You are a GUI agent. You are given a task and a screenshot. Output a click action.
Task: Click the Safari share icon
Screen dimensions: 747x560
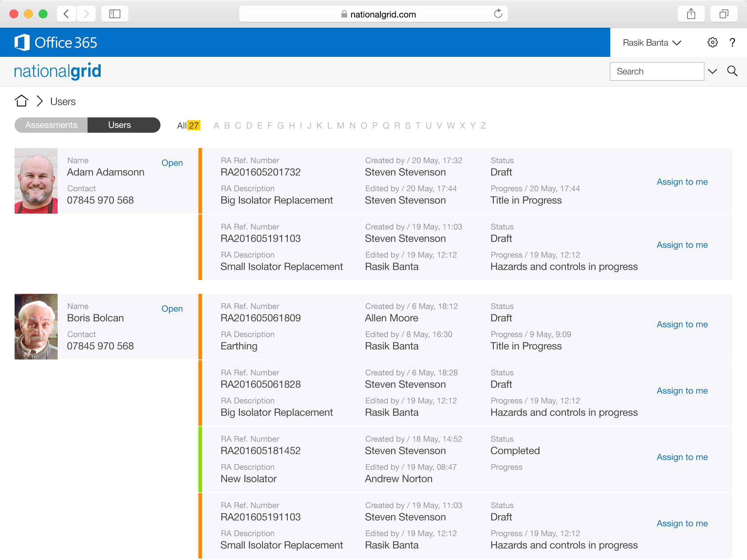tap(691, 14)
